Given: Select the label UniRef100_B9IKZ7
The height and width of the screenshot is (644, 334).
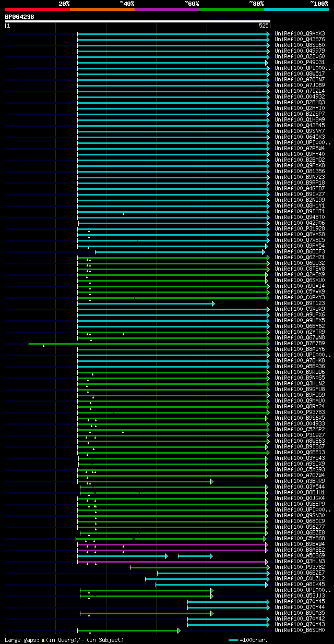Looking at the screenshot, I should click(x=300, y=195).
